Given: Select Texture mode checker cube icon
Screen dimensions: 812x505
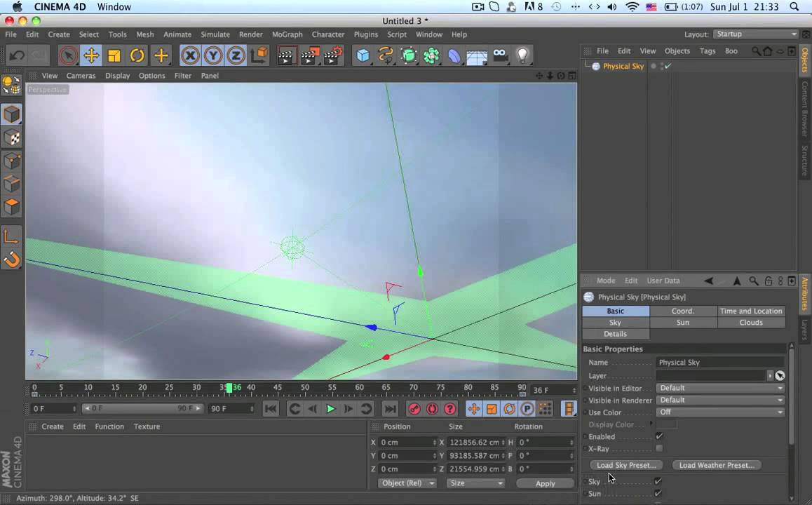Looking at the screenshot, I should [12, 137].
